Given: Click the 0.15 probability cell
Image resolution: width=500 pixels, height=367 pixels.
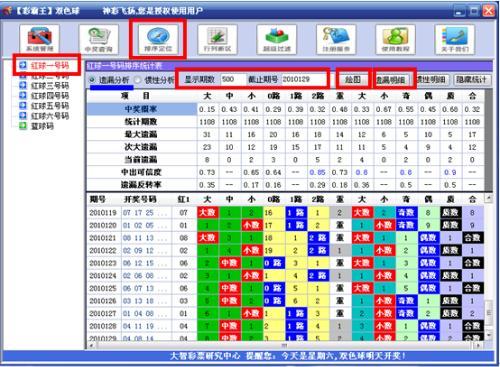Looking at the screenshot, I should pos(207,109).
